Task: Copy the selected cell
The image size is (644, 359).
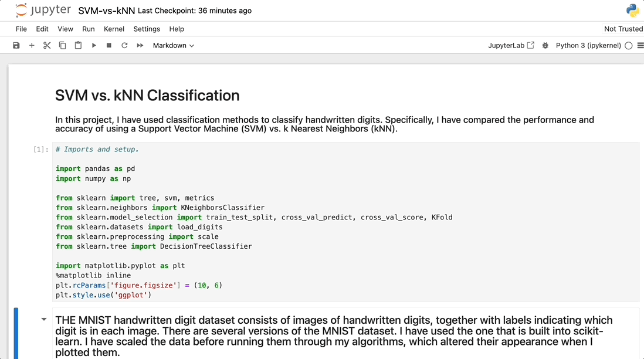Action: pos(62,46)
